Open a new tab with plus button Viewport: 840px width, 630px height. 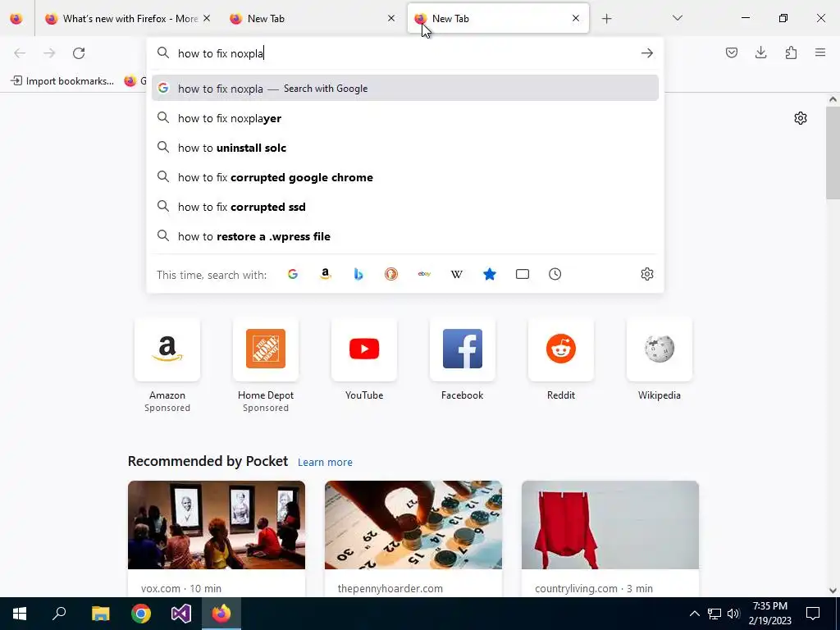point(606,19)
